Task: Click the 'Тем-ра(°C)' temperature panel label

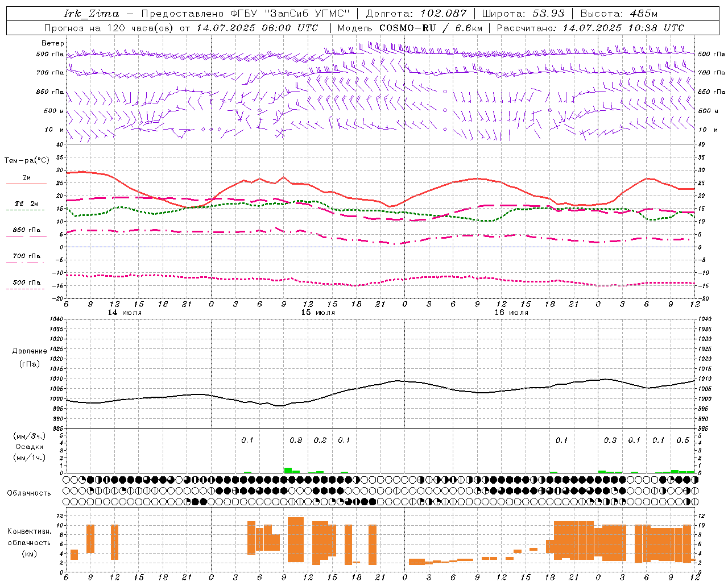Action: point(27,161)
